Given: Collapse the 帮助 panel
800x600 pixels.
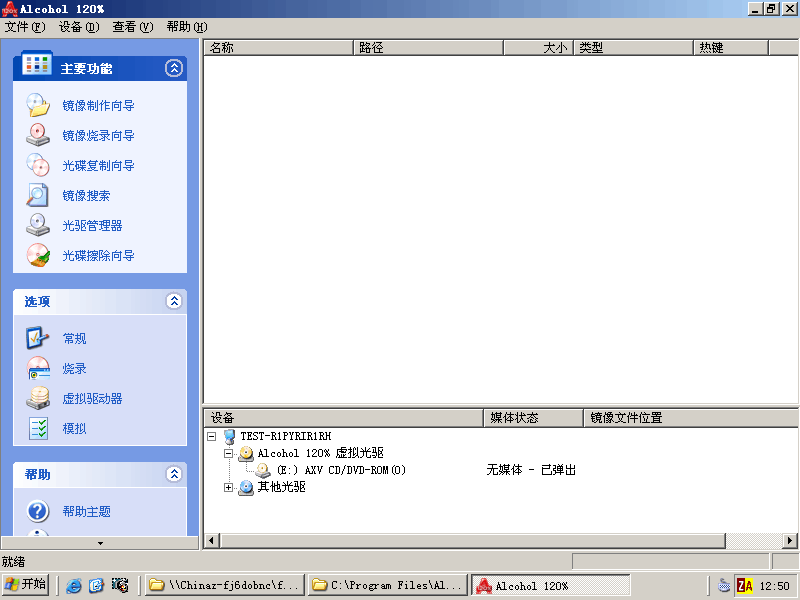Looking at the screenshot, I should [x=174, y=474].
